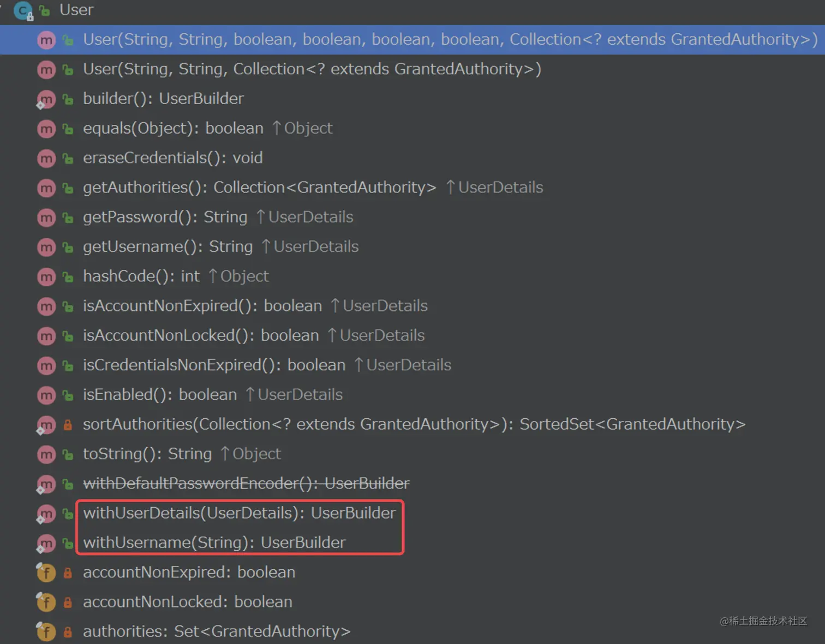
Task: Select field accountNonLocked: boolean
Action: (x=188, y=601)
